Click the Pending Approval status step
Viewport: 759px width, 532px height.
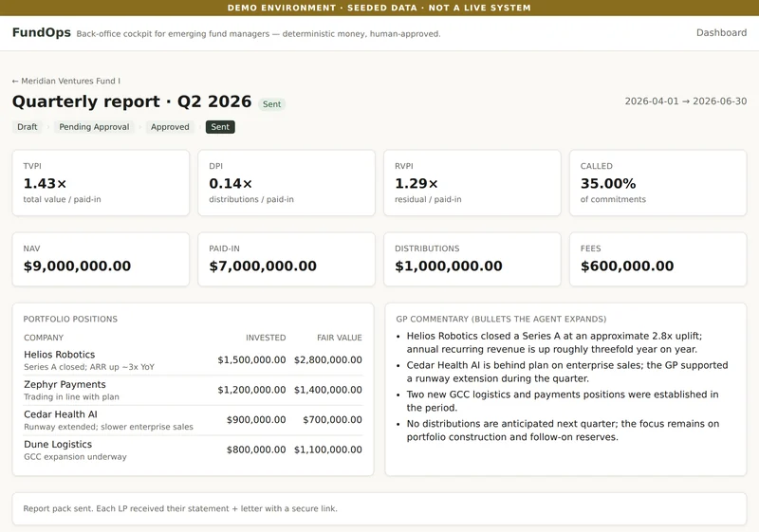point(94,127)
